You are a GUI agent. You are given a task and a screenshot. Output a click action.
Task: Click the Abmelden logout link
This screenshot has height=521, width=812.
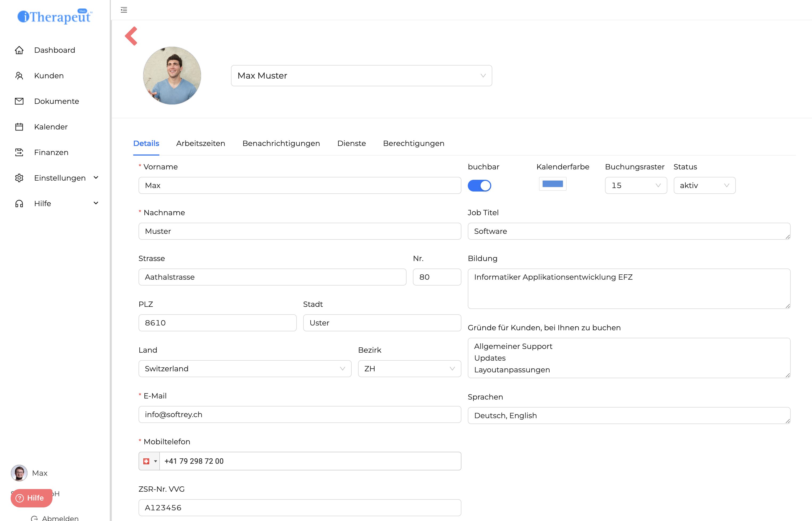click(x=60, y=518)
